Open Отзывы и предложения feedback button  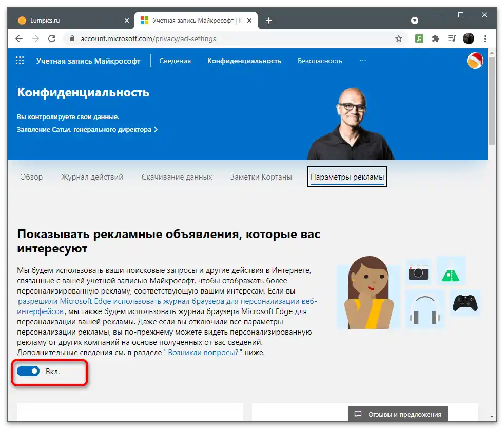pyautogui.click(x=398, y=414)
